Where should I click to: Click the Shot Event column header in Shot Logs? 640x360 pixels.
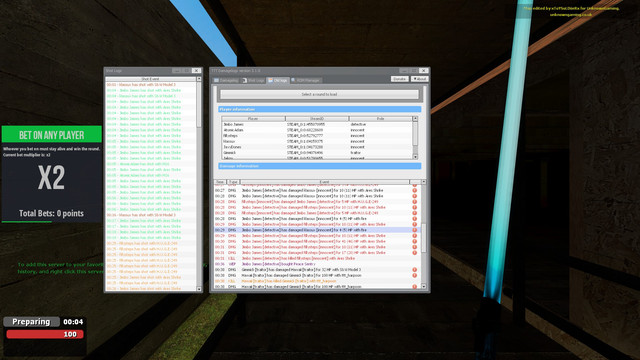tap(151, 79)
